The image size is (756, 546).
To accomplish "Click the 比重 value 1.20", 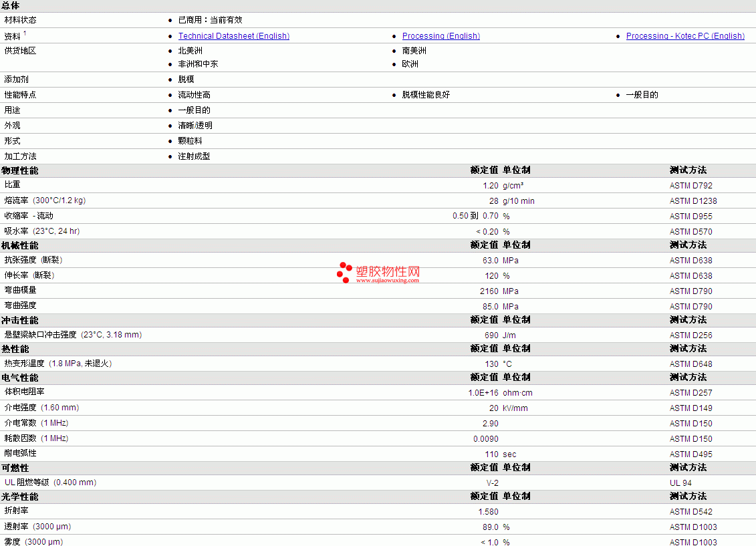I will coord(491,186).
